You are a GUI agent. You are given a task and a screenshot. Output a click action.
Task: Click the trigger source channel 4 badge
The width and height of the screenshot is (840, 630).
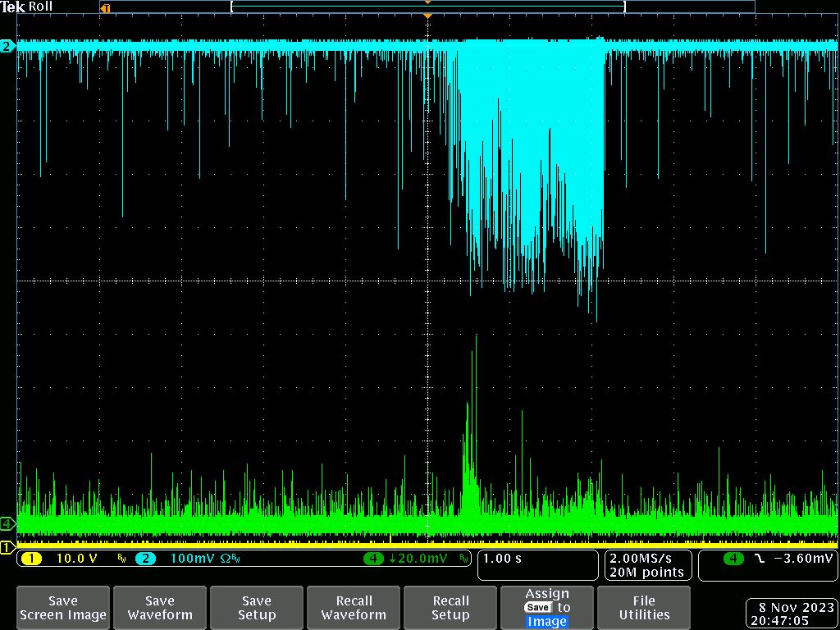pos(733,559)
